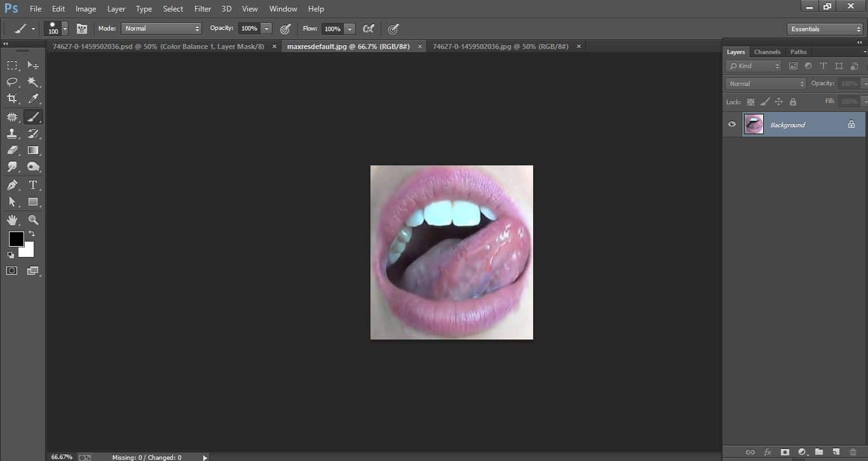Select the Brush tool
This screenshot has width=868, height=461.
pos(34,117)
